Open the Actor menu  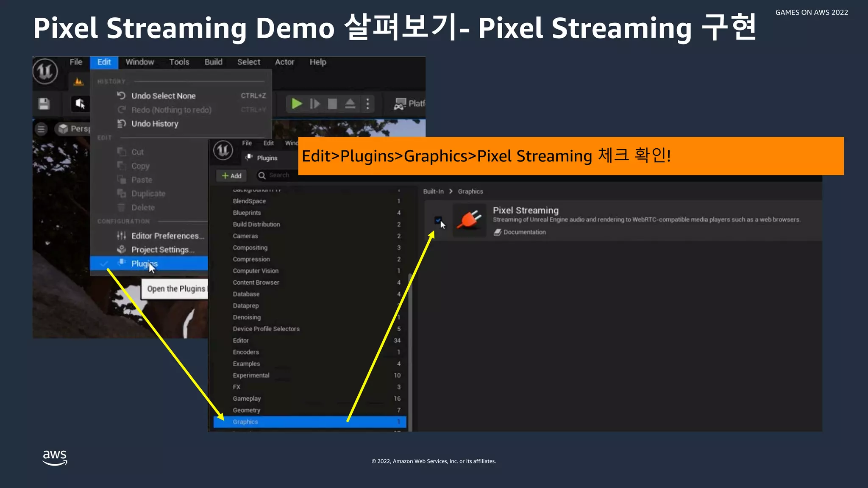(x=284, y=62)
